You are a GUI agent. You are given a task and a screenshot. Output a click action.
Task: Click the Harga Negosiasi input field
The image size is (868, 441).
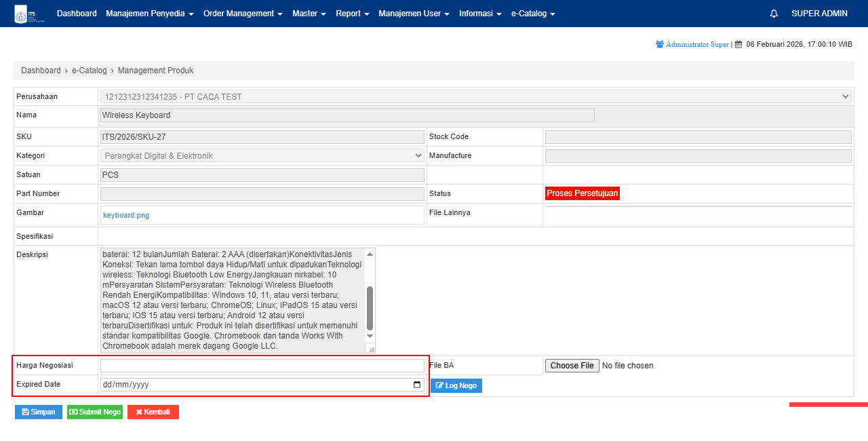[x=262, y=366]
